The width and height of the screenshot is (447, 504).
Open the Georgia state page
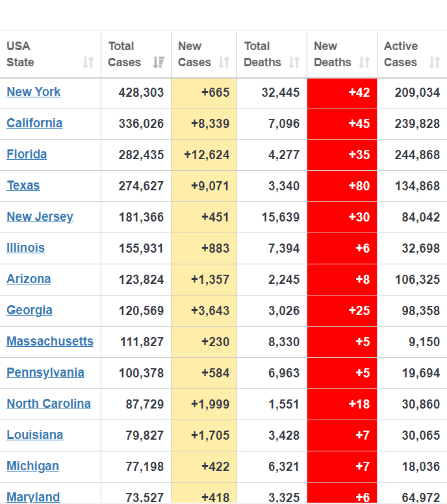(x=29, y=310)
